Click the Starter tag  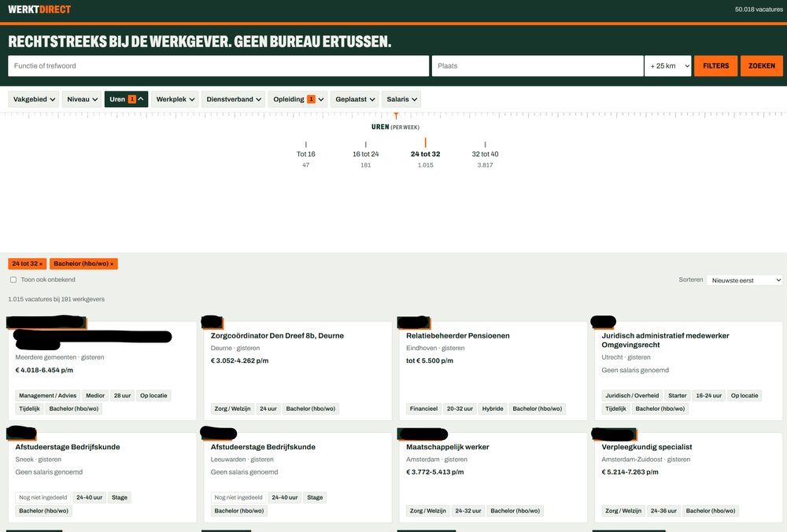677,396
